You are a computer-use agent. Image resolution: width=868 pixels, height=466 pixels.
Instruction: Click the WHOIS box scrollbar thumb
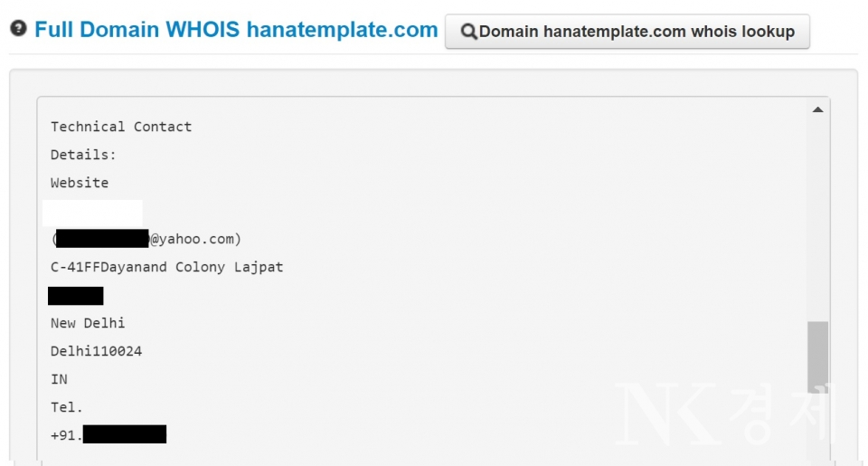pos(817,352)
